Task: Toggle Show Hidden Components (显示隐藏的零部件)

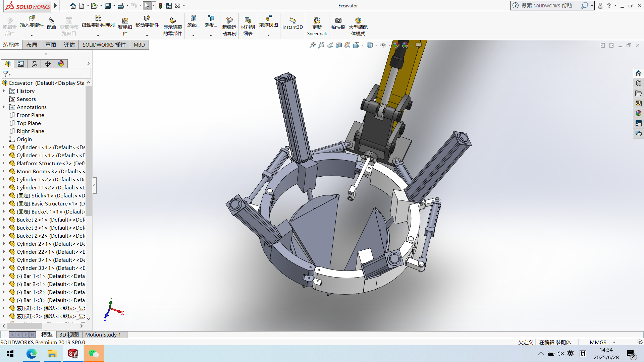Action: [172, 21]
